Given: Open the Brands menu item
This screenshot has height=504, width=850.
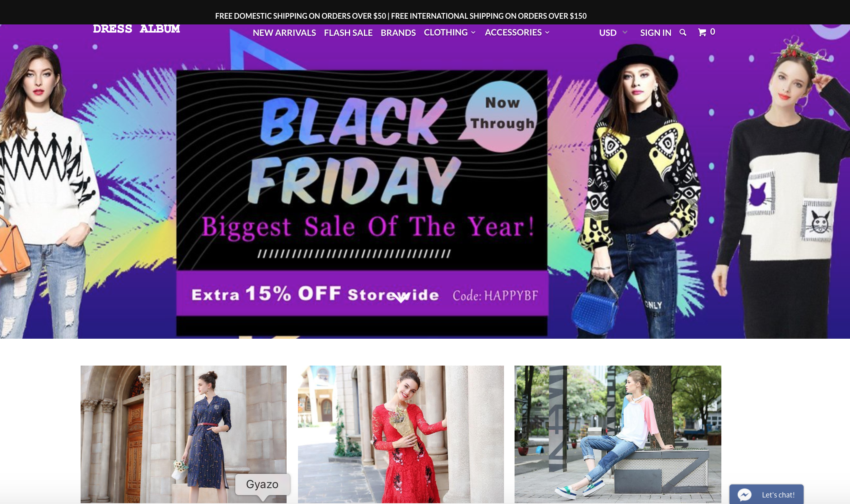Looking at the screenshot, I should [x=398, y=33].
